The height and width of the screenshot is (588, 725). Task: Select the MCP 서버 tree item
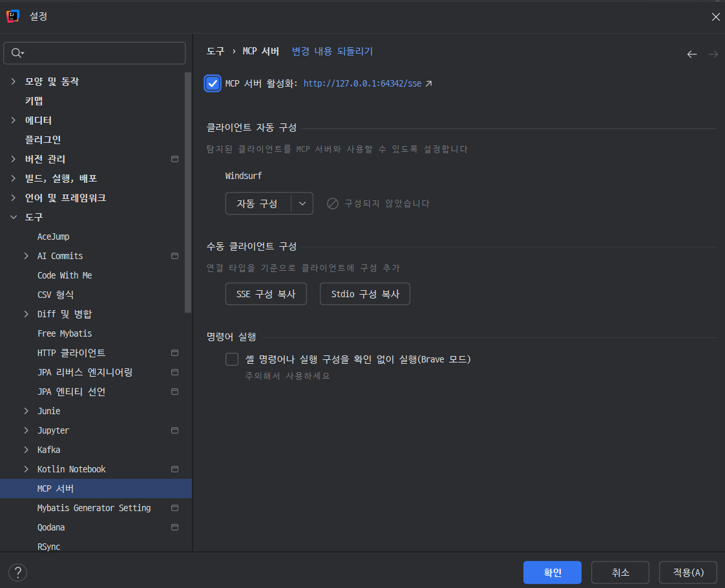point(96,488)
